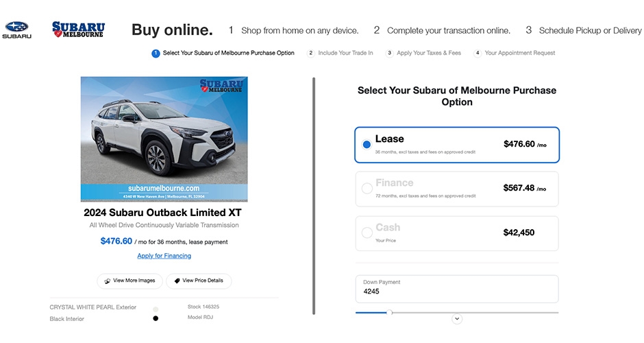
Task: Select the Black Interior color swatch
Action: click(x=156, y=318)
